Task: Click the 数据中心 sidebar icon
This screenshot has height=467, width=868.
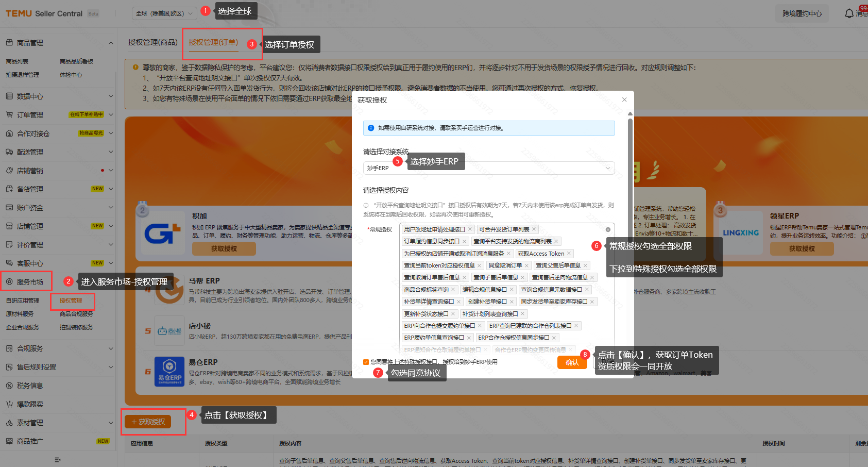Action: [x=9, y=96]
